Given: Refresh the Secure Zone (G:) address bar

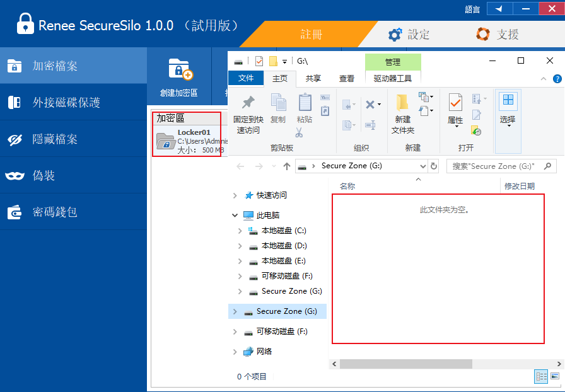Looking at the screenshot, I should pyautogui.click(x=434, y=166).
